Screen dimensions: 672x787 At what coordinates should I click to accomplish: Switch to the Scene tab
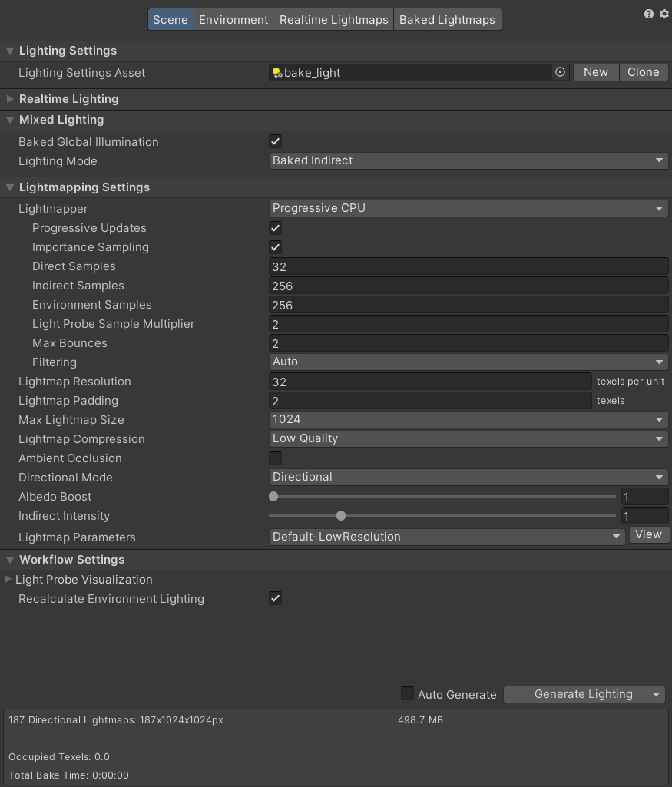tap(170, 19)
